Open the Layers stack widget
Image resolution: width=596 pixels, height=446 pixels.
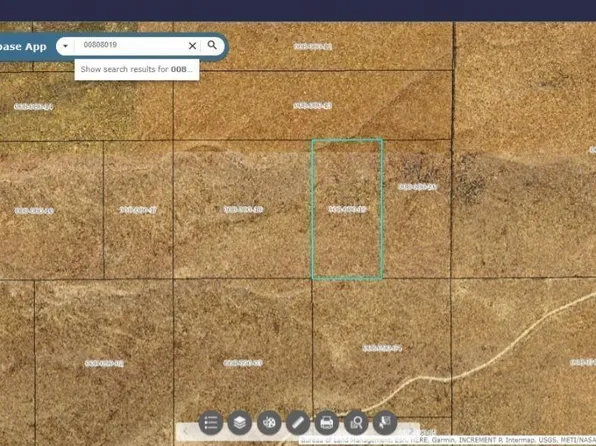[x=240, y=422]
